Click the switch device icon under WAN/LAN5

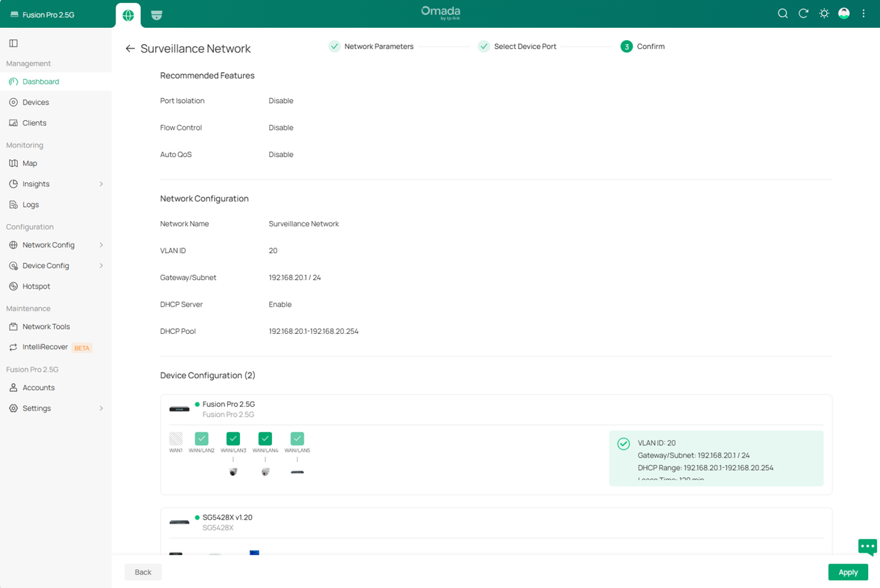point(297,472)
